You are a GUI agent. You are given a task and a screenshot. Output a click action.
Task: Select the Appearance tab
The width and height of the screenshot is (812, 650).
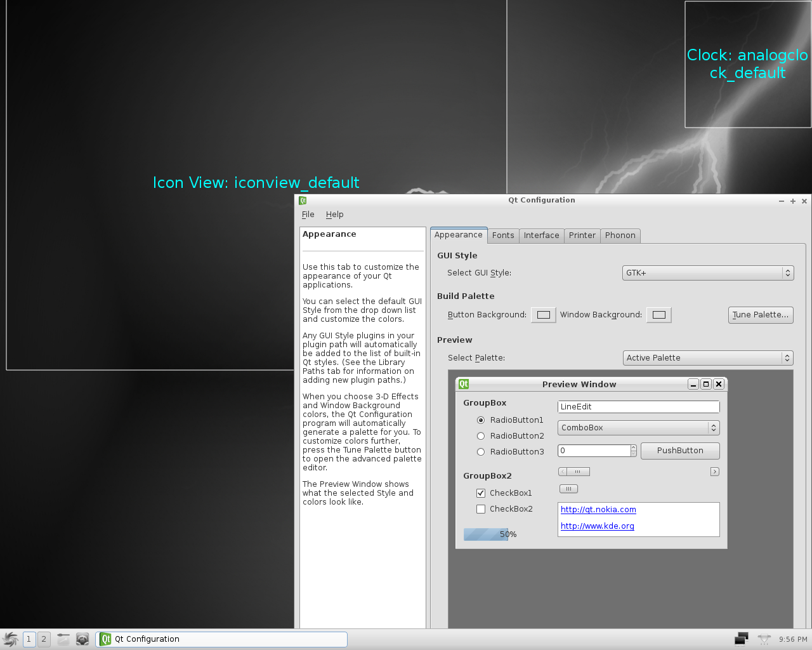(459, 235)
